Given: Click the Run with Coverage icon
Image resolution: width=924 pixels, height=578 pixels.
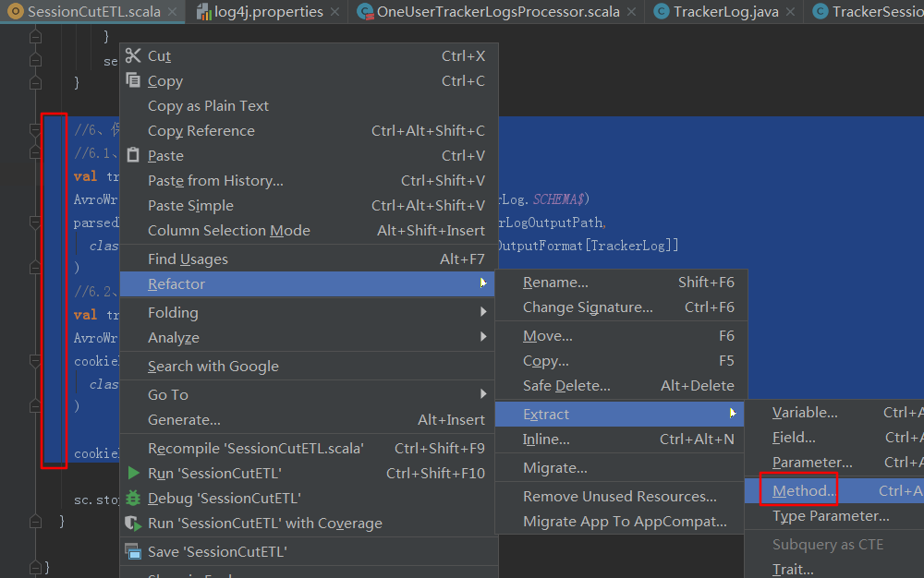Looking at the screenshot, I should pyautogui.click(x=134, y=524).
